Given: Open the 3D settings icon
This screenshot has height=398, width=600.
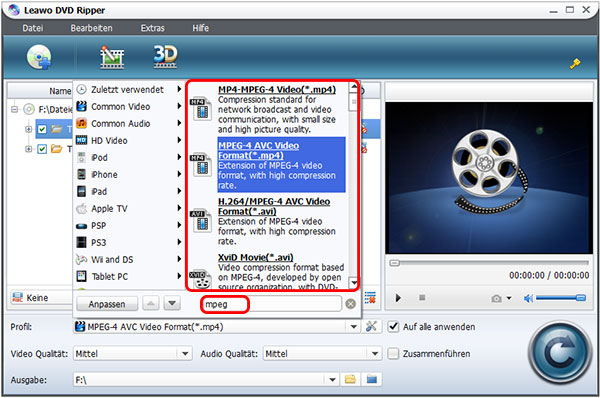Looking at the screenshot, I should pos(165,56).
